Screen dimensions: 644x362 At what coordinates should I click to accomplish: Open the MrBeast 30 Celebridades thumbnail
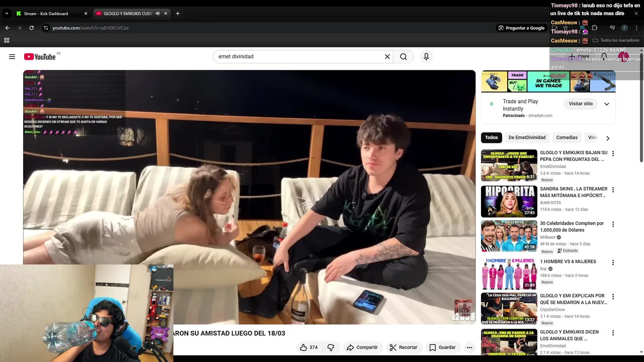pos(509,236)
